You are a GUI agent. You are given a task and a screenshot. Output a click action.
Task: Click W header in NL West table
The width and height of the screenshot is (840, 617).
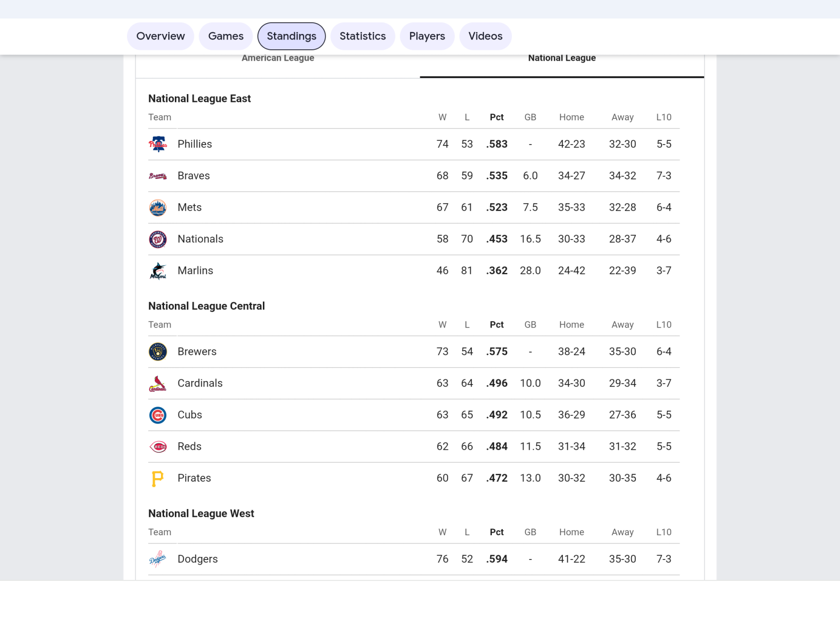tap(442, 532)
